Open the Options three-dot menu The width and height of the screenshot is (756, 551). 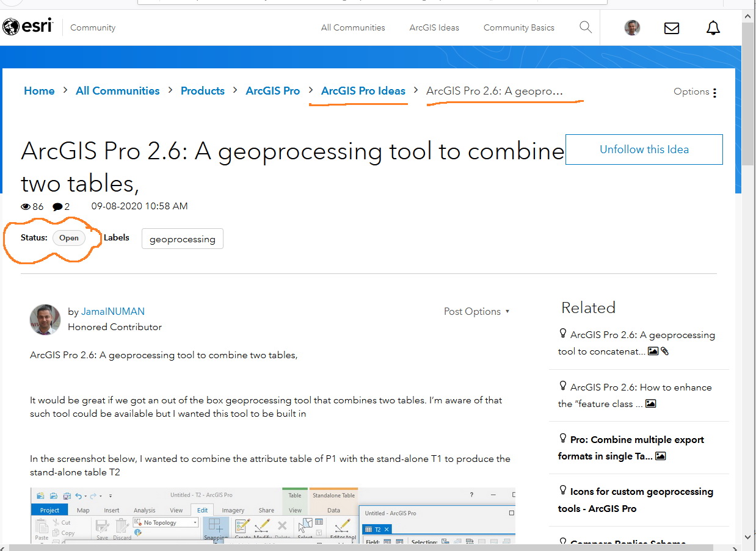pos(715,92)
